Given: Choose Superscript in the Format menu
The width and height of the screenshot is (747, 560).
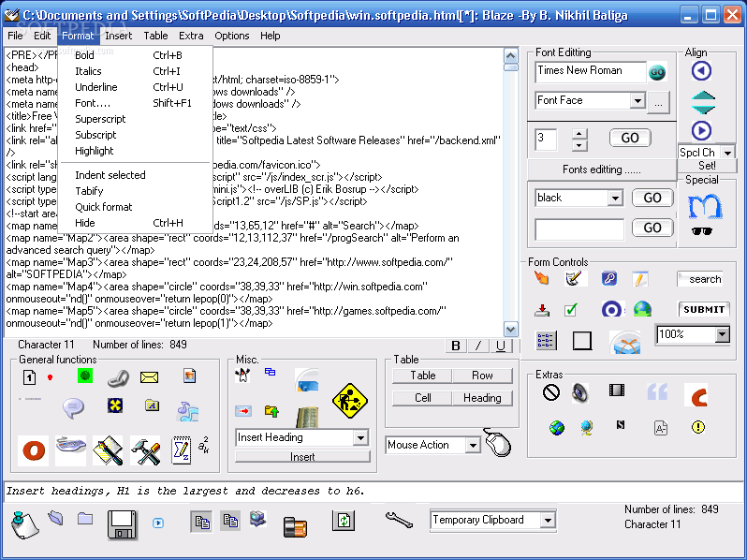Looking at the screenshot, I should [x=135, y=119].
